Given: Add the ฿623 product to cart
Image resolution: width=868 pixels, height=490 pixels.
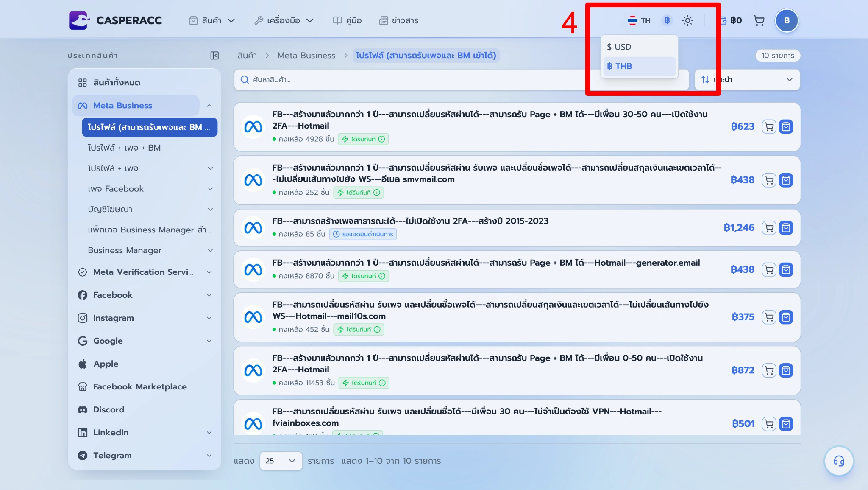Looking at the screenshot, I should pos(769,127).
